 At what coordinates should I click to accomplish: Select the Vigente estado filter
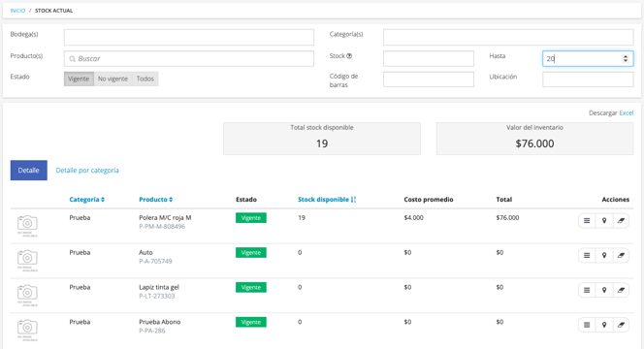79,79
